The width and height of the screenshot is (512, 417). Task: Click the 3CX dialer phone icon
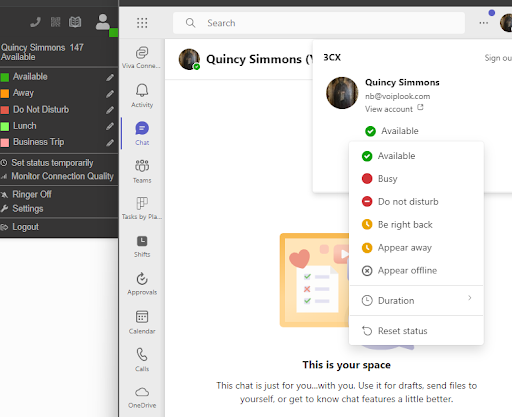(35, 22)
